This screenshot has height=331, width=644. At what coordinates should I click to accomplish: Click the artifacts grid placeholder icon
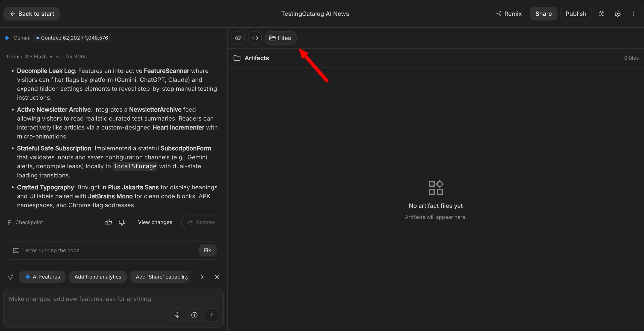[x=436, y=188]
